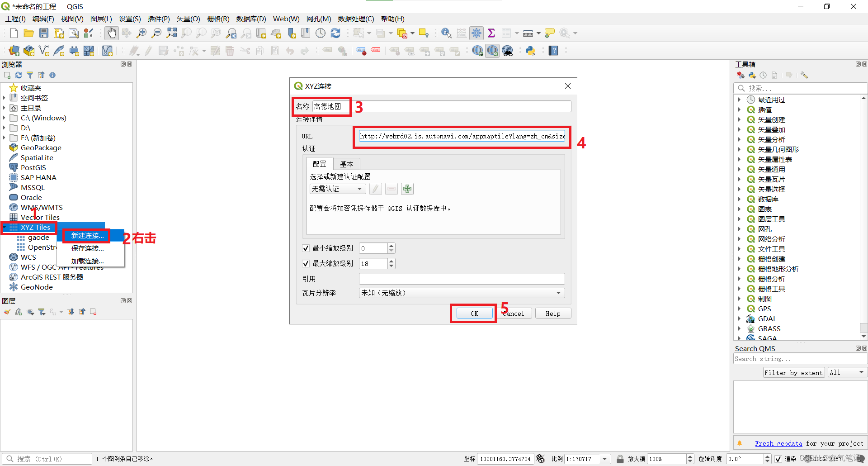This screenshot has width=868, height=466.
Task: Select the gaode XYZ tile entry
Action: (38, 238)
